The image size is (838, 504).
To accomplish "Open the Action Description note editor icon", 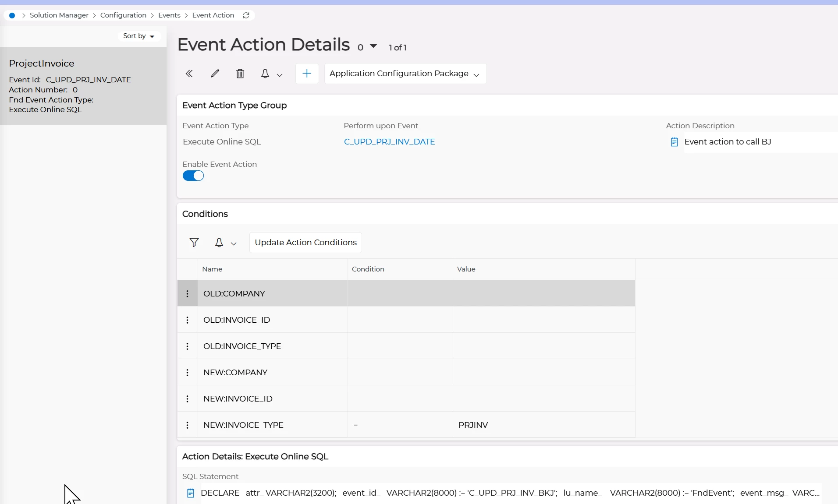I will coord(675,142).
